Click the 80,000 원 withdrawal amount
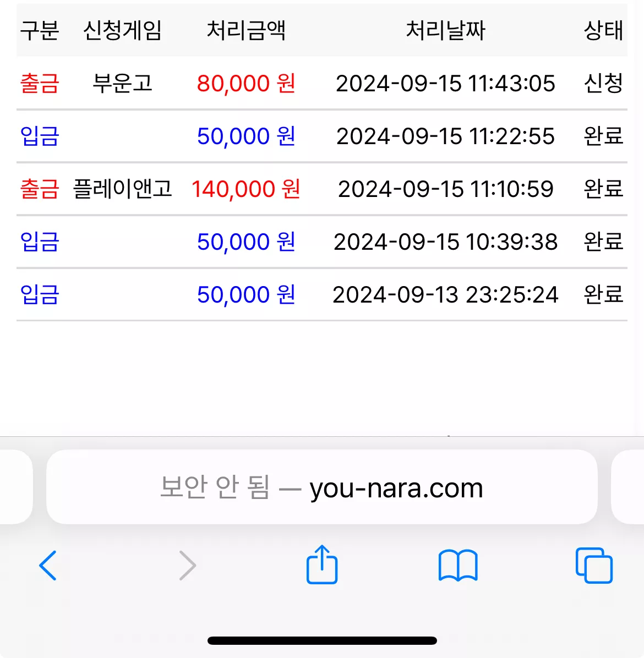 (246, 83)
